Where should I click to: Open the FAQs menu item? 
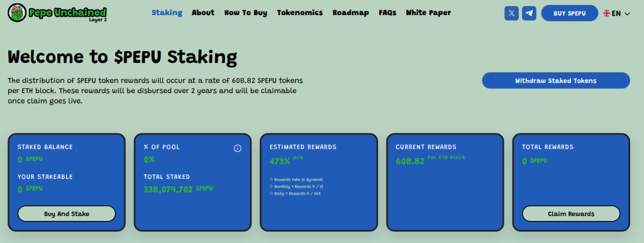click(x=387, y=13)
